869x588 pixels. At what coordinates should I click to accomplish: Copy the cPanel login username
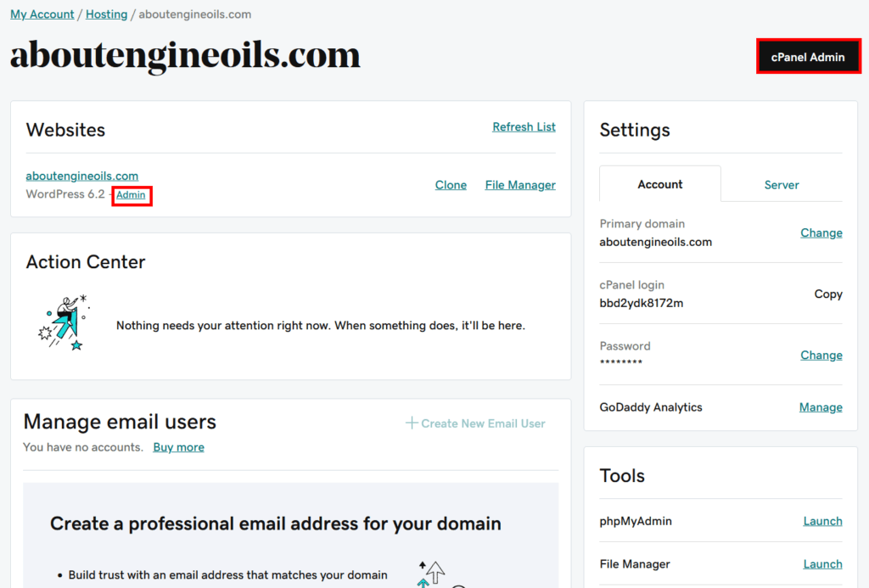828,294
